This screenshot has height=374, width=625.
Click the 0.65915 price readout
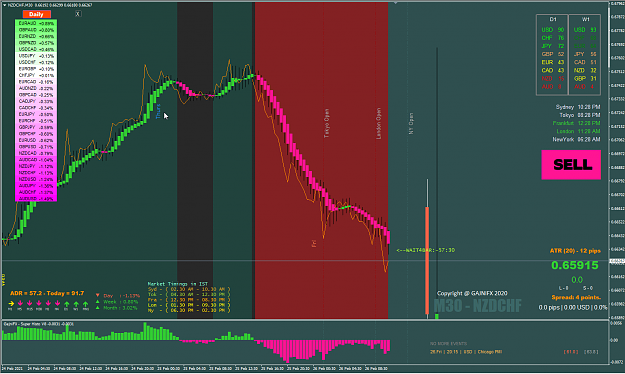[x=575, y=265]
